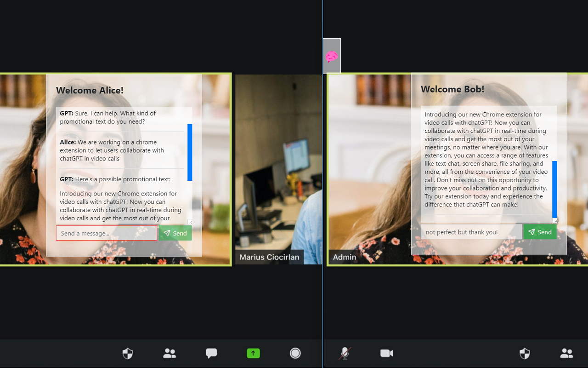Viewport: 588px width, 368px height.
Task: Select the Marius Ciocirlan video tile
Action: point(278,169)
